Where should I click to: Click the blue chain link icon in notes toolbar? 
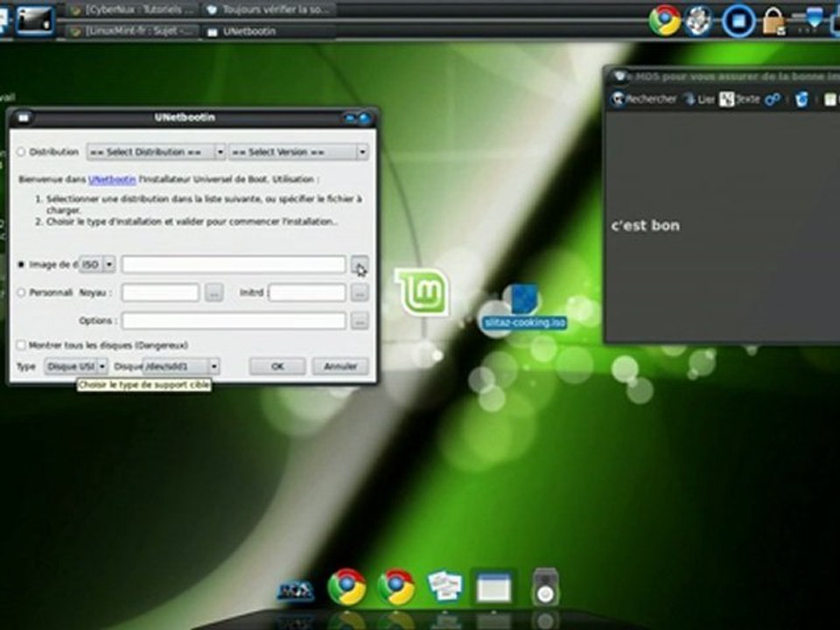[x=772, y=99]
